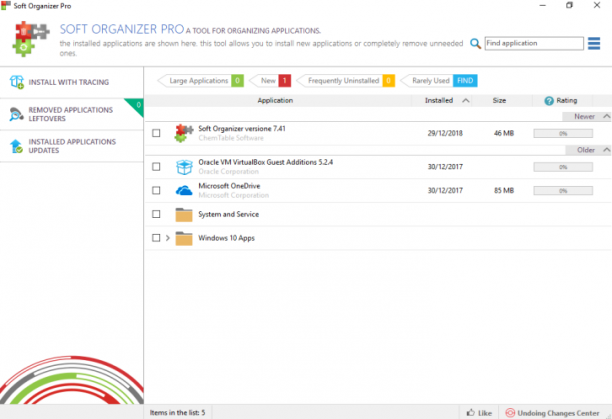Click the title bar application icon
The width and height of the screenshot is (612, 419).
tap(6, 6)
